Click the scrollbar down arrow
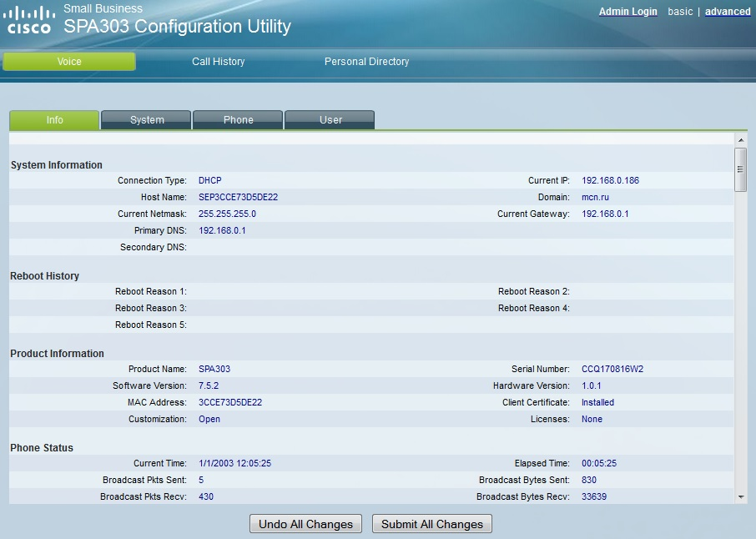The width and height of the screenshot is (756, 539). pyautogui.click(x=741, y=497)
